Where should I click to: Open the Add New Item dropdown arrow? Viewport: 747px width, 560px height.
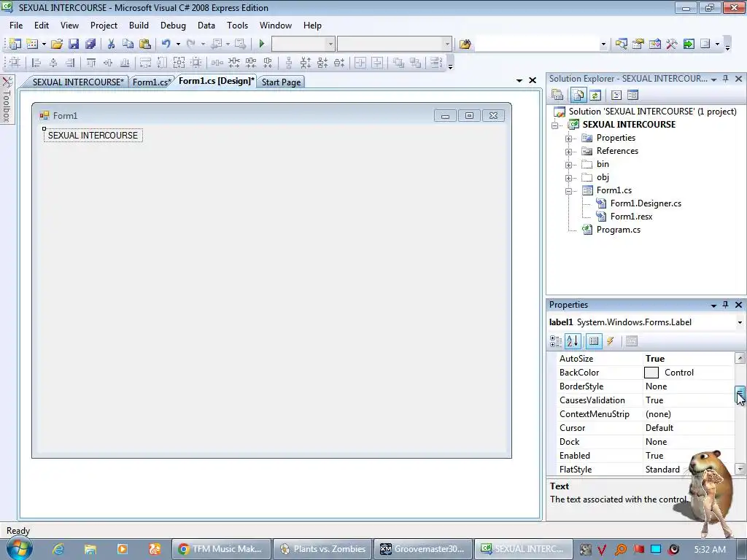pyautogui.click(x=44, y=44)
